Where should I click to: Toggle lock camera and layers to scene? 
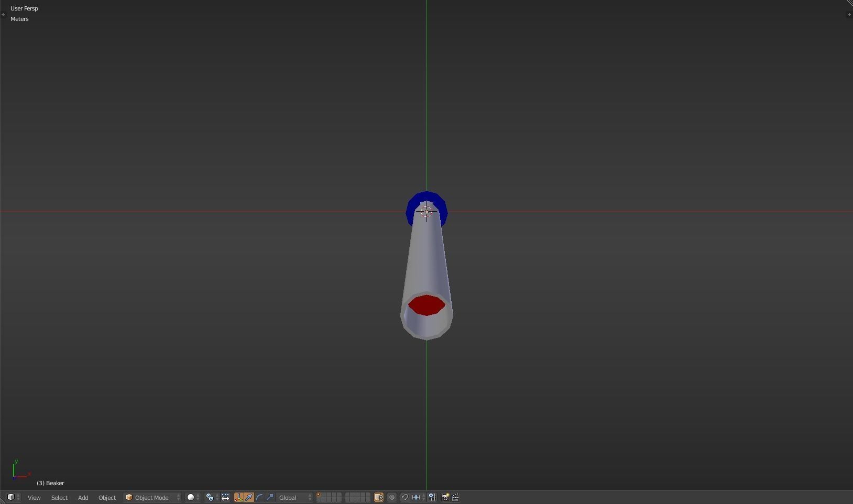point(379,497)
